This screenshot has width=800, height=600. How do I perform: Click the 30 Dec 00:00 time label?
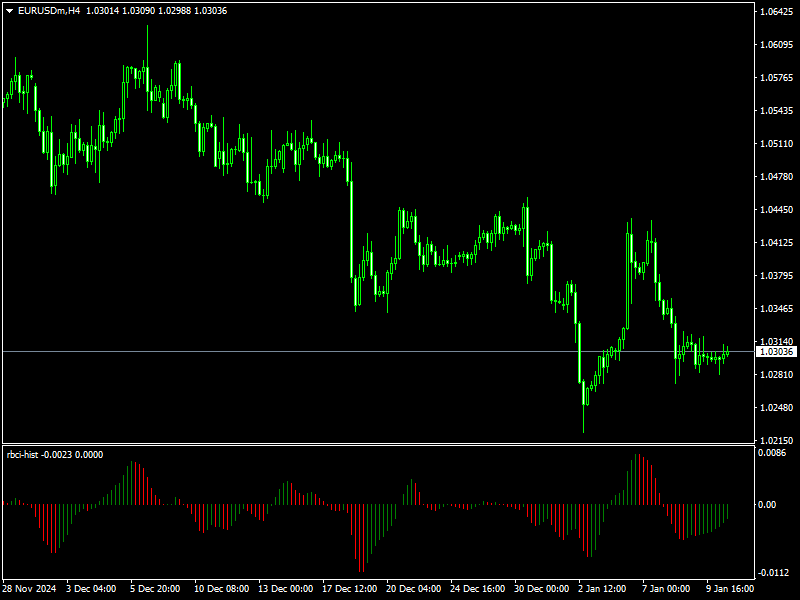(x=542, y=589)
